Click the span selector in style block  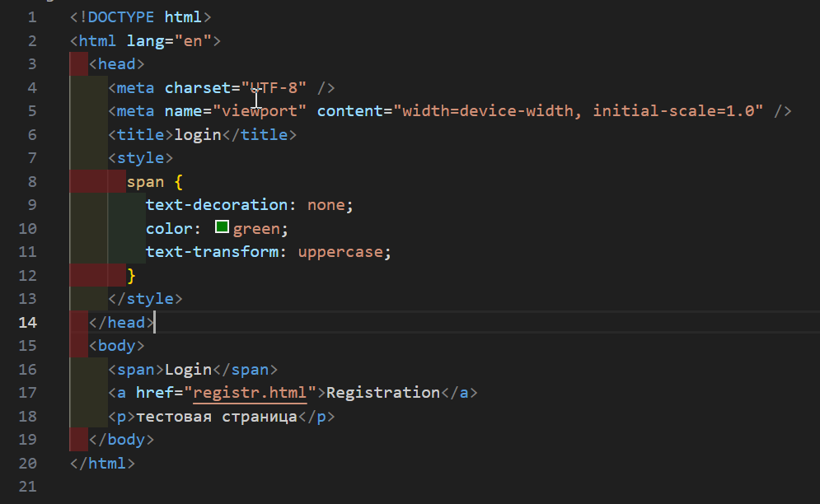[145, 181]
